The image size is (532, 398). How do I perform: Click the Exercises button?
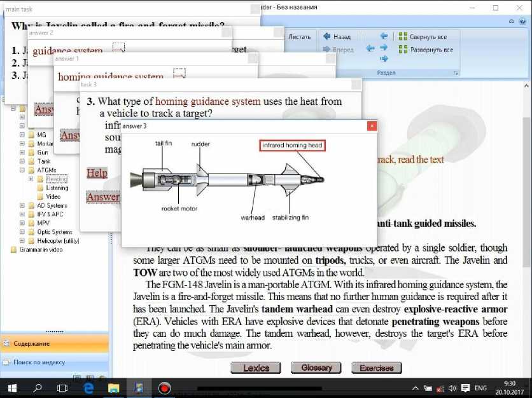pyautogui.click(x=377, y=368)
